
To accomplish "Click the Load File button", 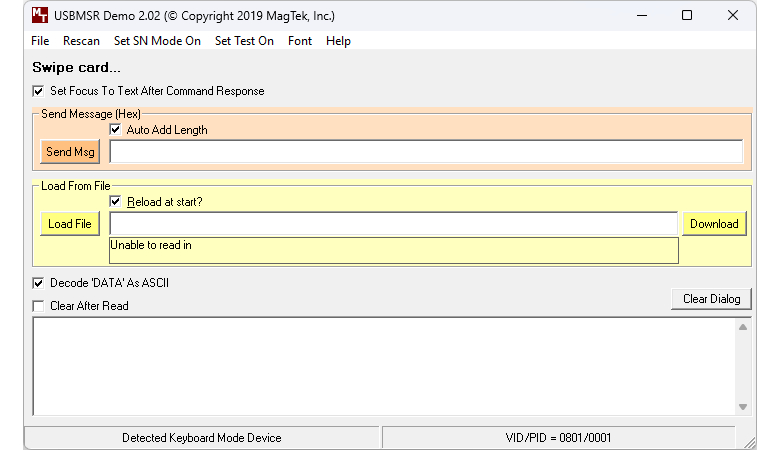I will 70,224.
